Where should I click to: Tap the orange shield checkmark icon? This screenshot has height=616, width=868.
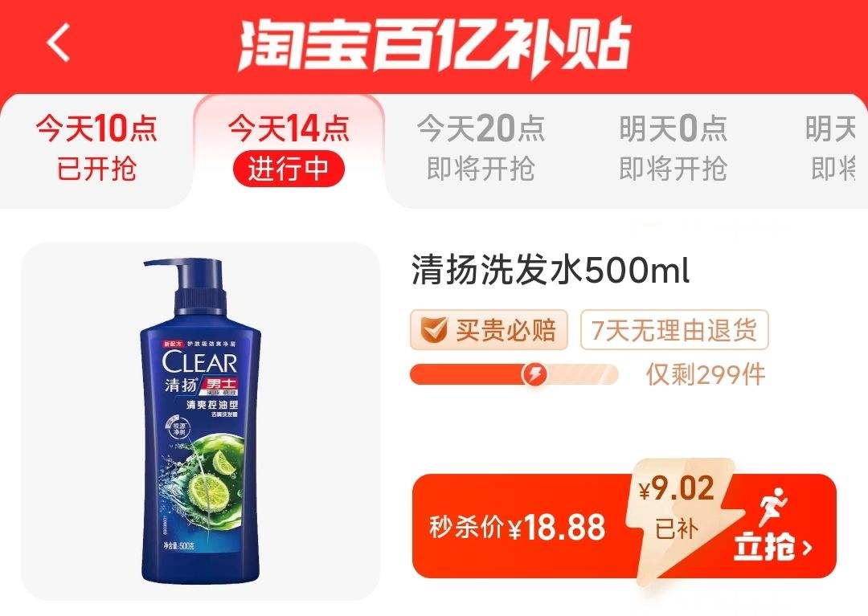click(433, 330)
